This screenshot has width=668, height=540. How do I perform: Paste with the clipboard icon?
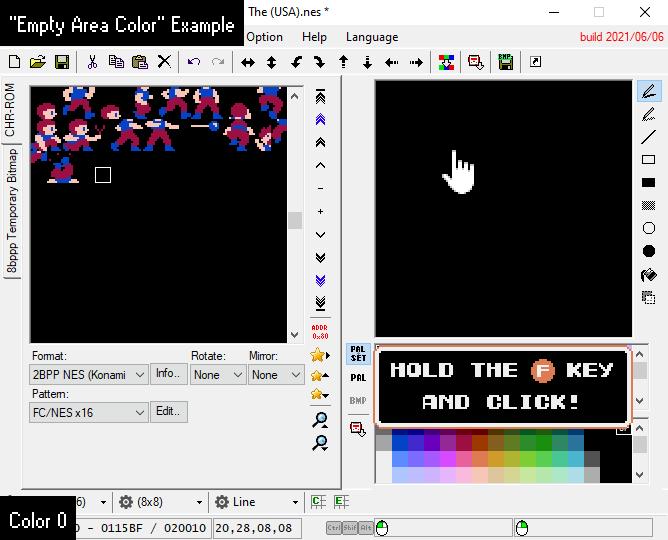pyautogui.click(x=140, y=62)
